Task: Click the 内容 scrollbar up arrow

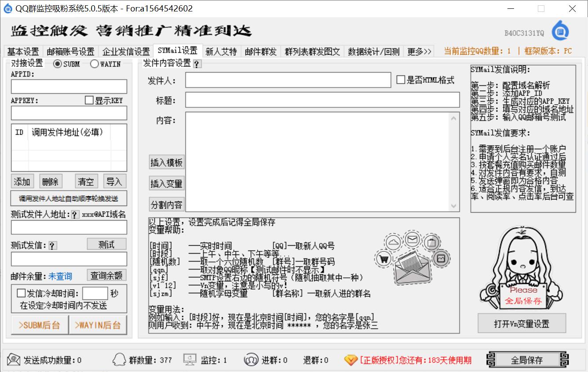Action: pos(454,118)
